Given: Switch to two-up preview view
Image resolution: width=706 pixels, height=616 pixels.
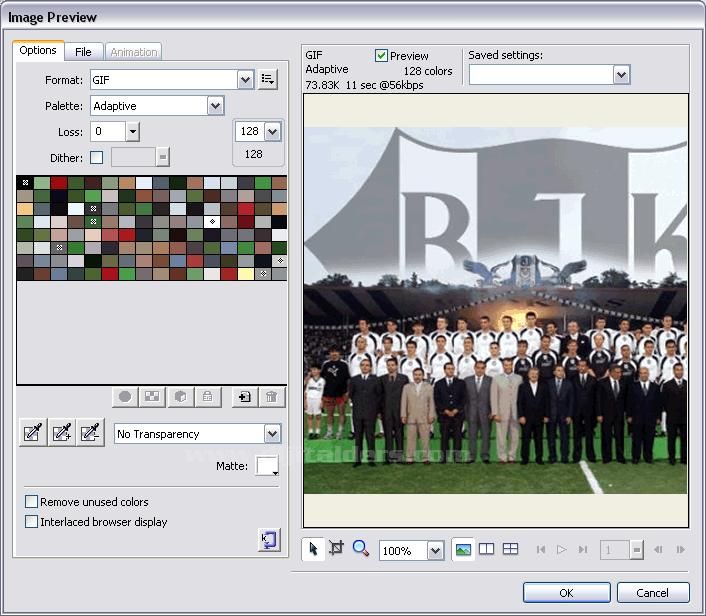Looking at the screenshot, I should (x=487, y=549).
